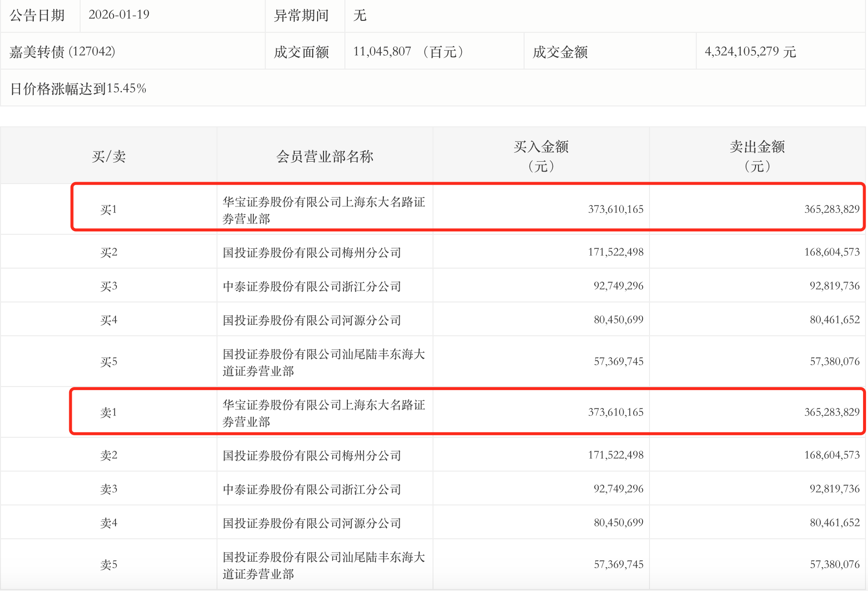Click the announcement date 2026-01-19
Image resolution: width=868 pixels, height=591 pixels.
(119, 15)
